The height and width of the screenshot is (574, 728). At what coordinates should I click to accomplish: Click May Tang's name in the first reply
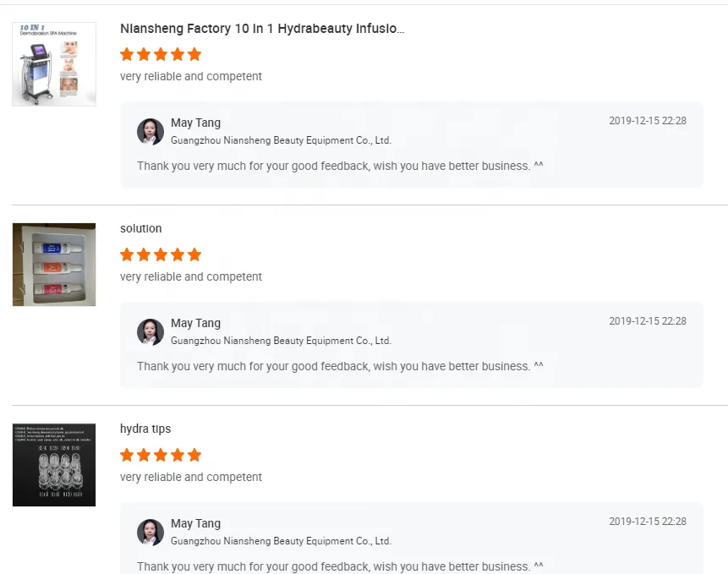tap(195, 123)
